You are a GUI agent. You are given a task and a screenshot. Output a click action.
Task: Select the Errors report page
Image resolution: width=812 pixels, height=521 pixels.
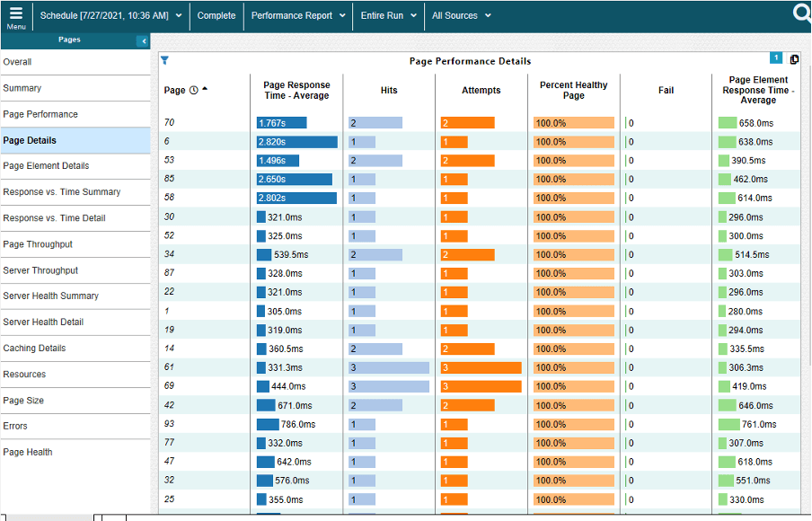click(15, 426)
